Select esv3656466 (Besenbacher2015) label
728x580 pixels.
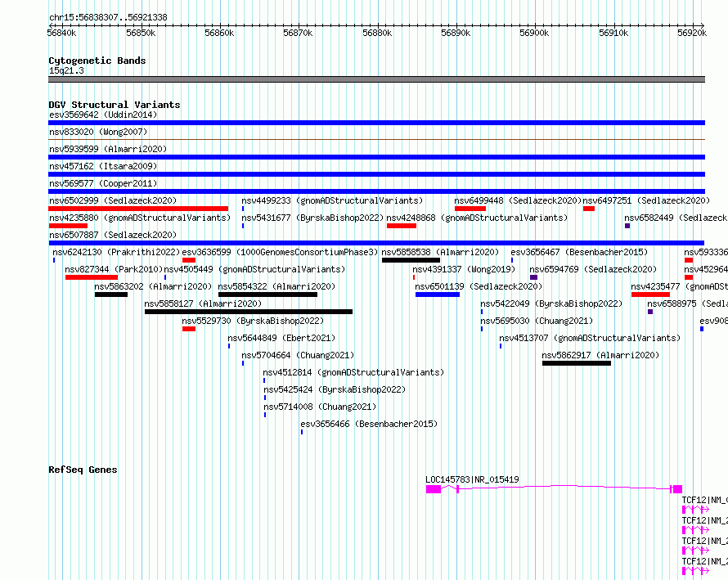click(369, 424)
